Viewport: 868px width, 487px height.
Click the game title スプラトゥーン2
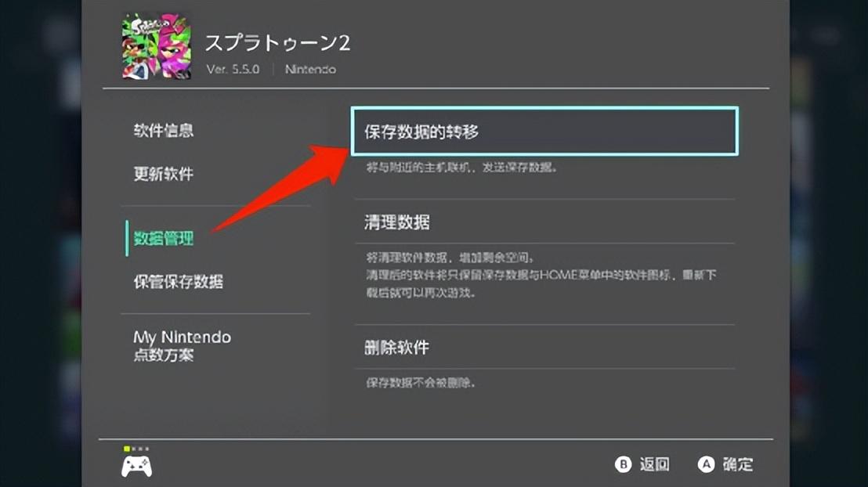tap(277, 43)
